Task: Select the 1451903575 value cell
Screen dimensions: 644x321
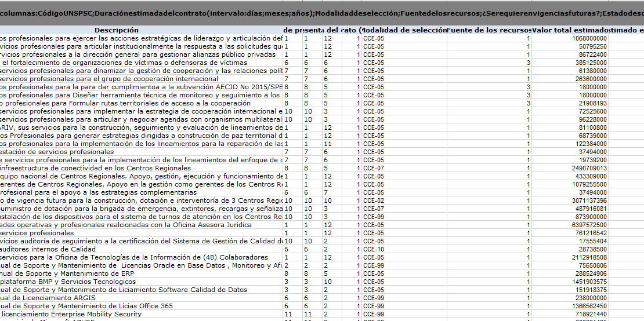Action: point(570,282)
